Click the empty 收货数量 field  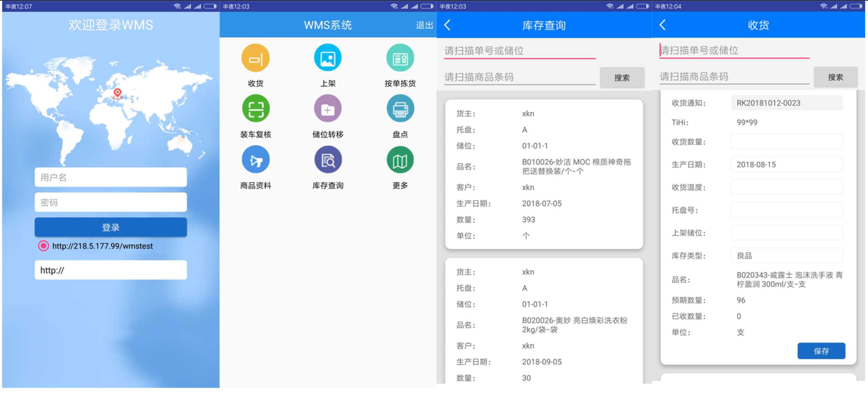point(787,142)
